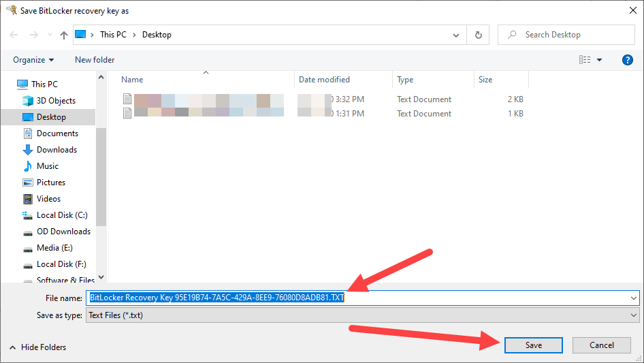Viewport: 644px width, 363px height.
Task: Sort files by Date modified column
Action: [324, 80]
